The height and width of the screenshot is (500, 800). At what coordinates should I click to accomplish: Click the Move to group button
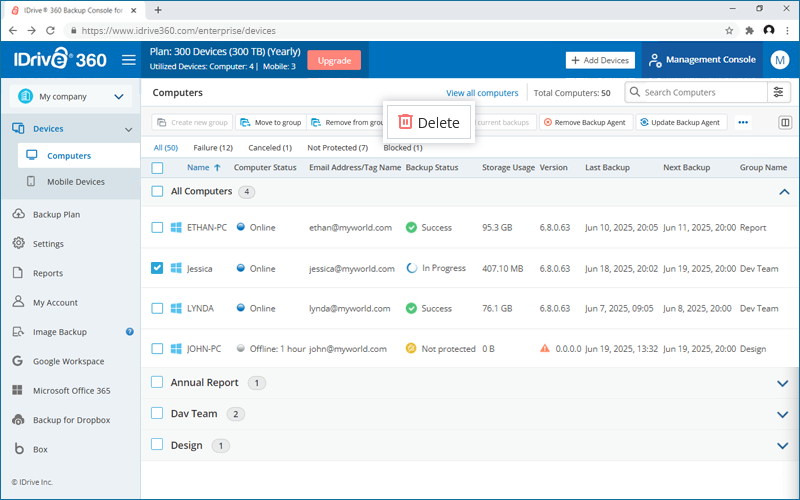[x=271, y=122]
